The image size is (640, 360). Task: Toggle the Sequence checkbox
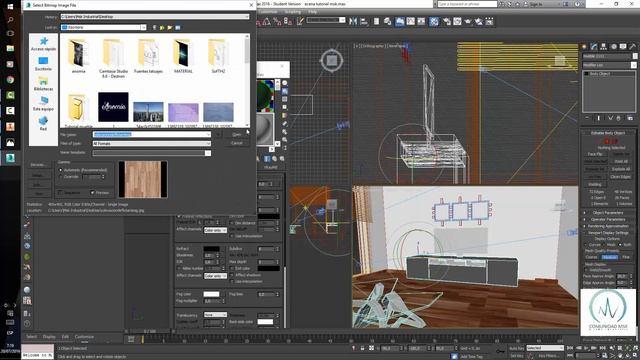60,192
